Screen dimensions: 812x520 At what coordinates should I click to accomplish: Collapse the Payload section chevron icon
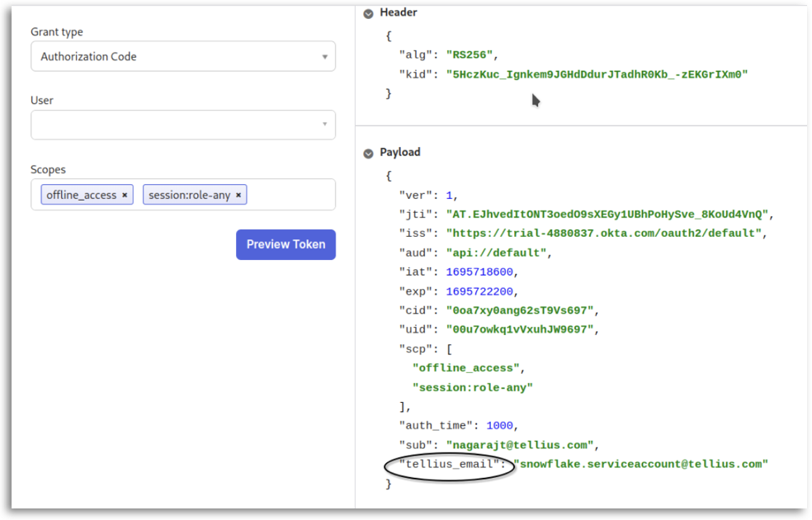pos(369,153)
